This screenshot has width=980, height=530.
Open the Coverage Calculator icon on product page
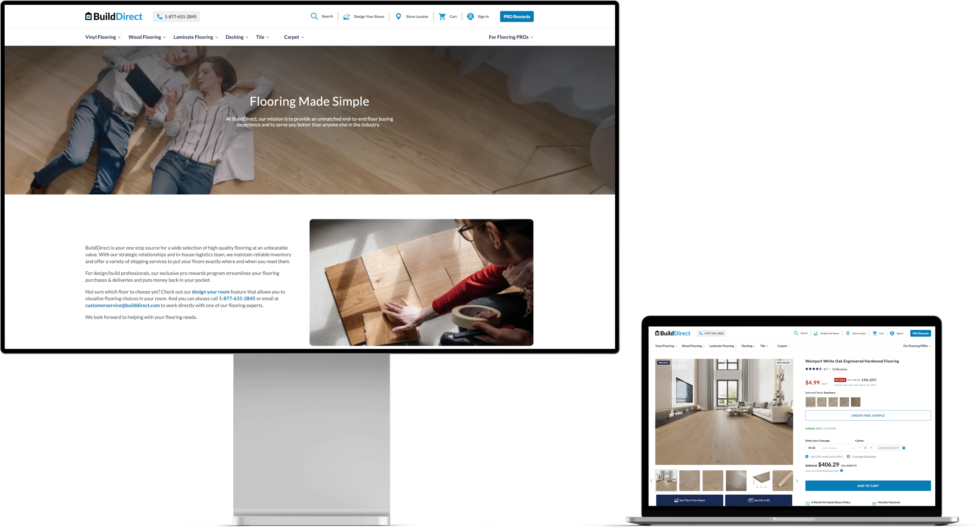848,457
